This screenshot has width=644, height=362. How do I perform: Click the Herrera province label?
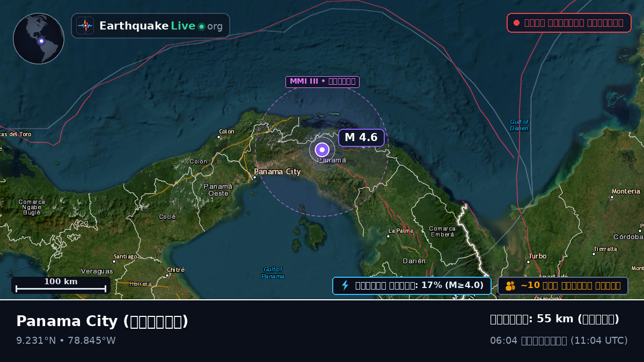[x=141, y=284]
